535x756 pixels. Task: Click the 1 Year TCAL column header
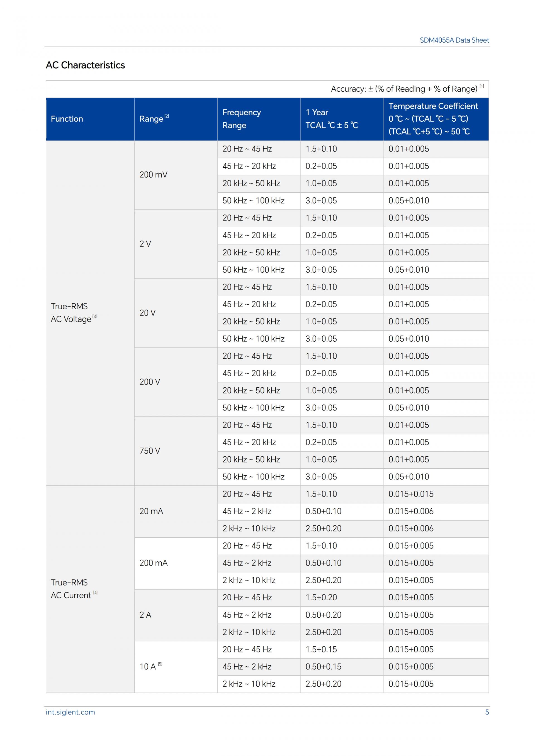(331, 119)
